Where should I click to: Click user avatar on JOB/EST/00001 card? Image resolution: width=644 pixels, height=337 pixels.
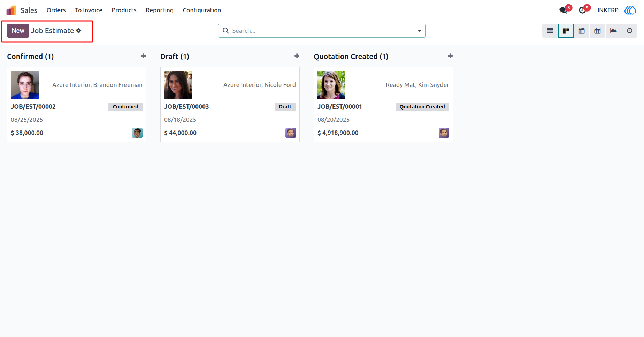coord(444,133)
